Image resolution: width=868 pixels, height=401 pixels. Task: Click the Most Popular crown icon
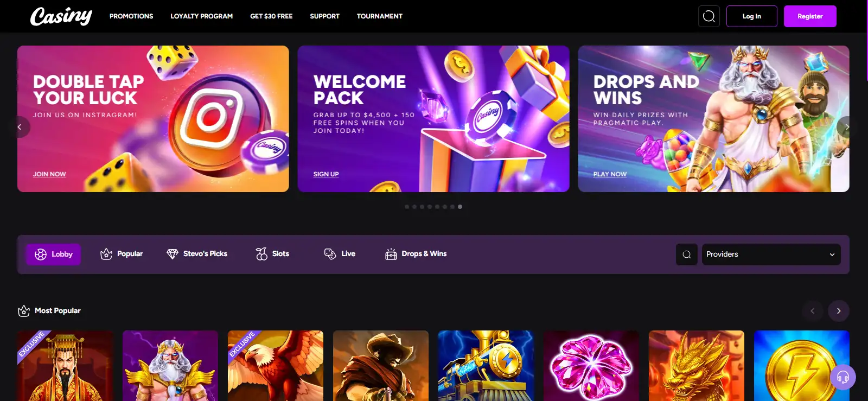pos(24,311)
